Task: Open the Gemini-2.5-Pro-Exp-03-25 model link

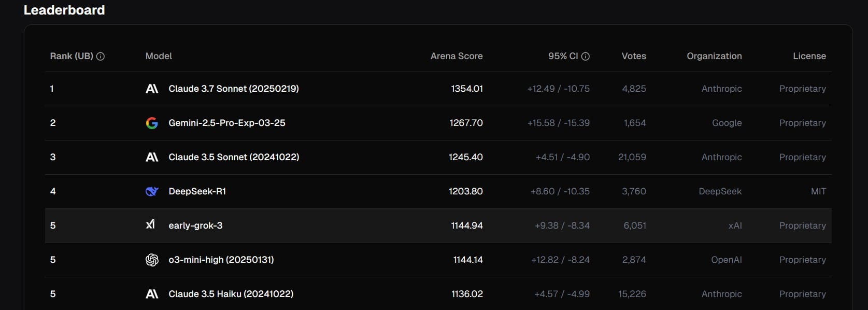Action: (x=227, y=123)
